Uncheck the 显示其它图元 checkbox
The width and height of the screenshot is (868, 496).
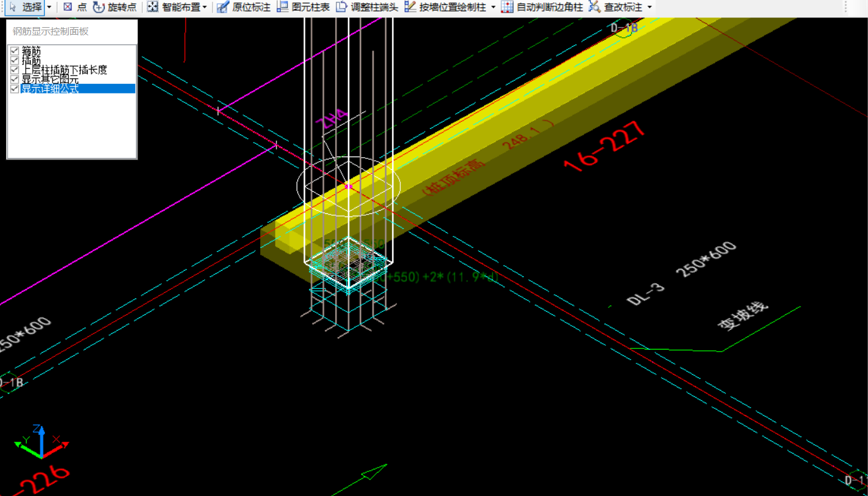(x=15, y=80)
